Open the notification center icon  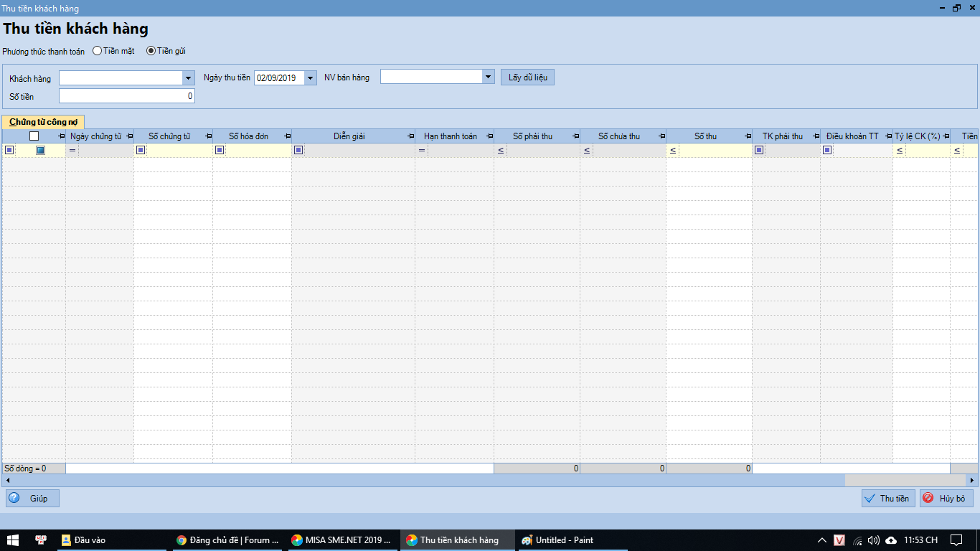(x=956, y=540)
